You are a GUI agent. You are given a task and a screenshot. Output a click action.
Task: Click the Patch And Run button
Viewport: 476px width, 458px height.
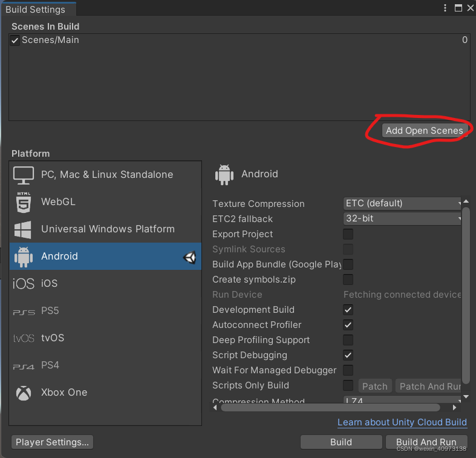click(429, 387)
